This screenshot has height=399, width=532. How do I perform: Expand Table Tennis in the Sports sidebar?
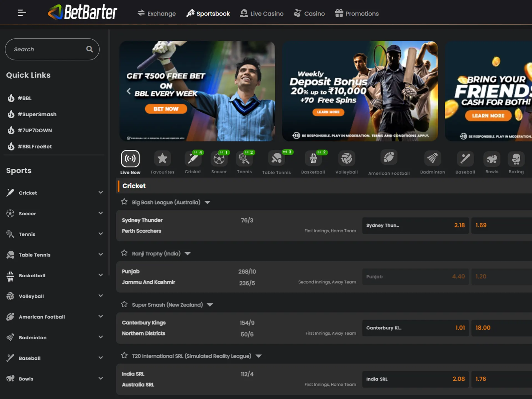coord(101,254)
